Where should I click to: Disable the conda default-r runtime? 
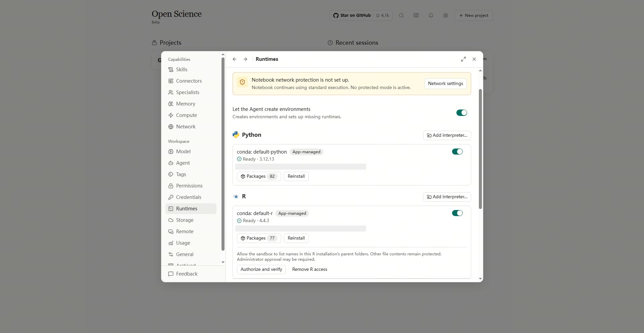(x=457, y=213)
